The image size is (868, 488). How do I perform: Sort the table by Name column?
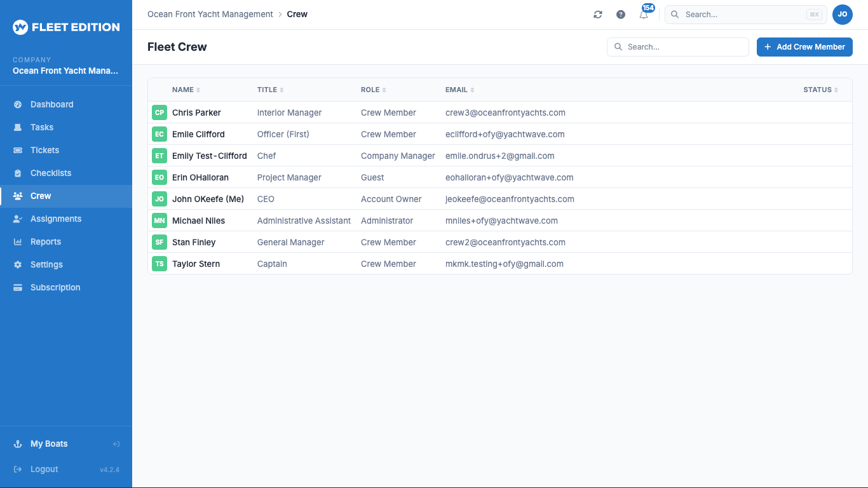[186, 90]
